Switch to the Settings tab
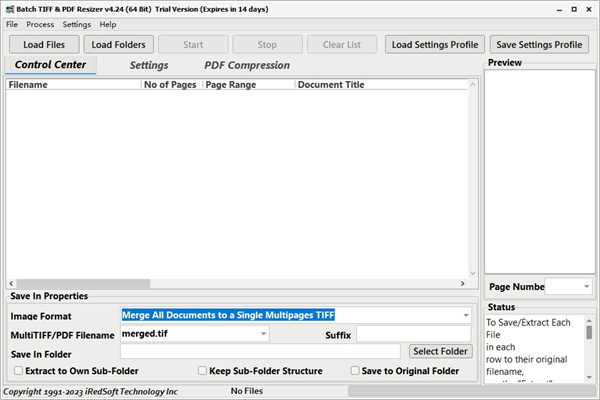Viewport: 600px width, 400px height. coord(149,66)
